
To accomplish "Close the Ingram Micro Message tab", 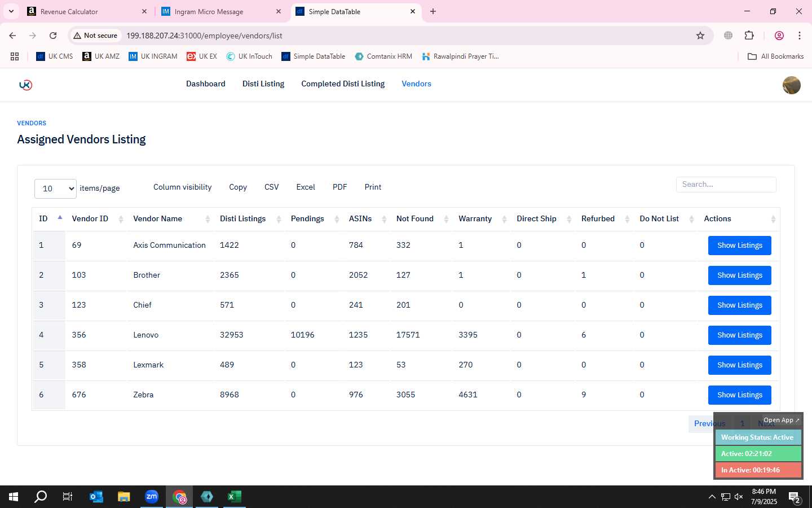I will [279, 11].
